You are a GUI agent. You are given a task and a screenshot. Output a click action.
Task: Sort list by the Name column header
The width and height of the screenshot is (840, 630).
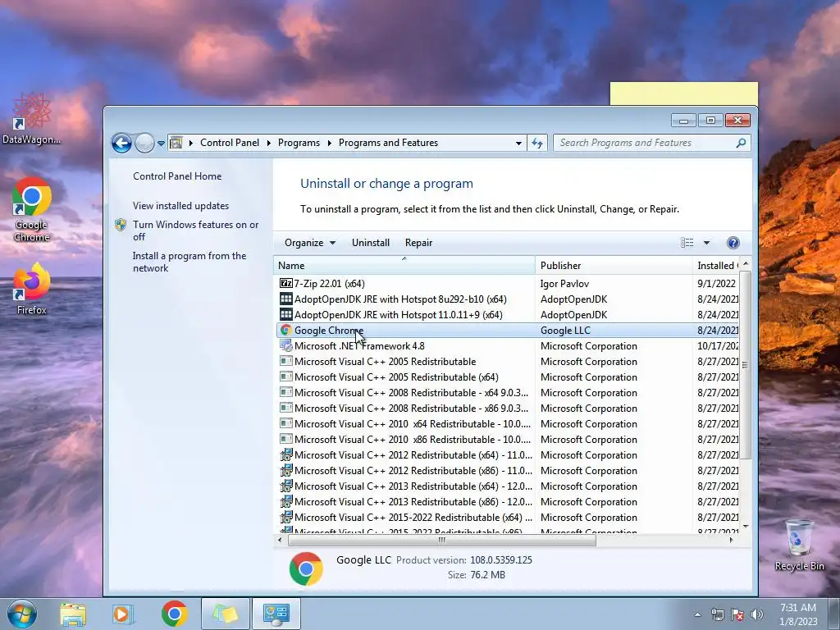(404, 265)
